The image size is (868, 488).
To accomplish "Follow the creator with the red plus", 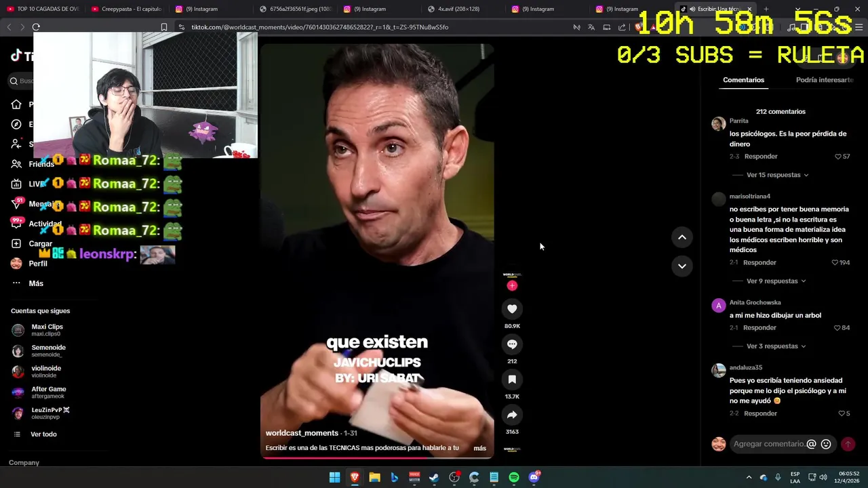I will click(x=512, y=286).
